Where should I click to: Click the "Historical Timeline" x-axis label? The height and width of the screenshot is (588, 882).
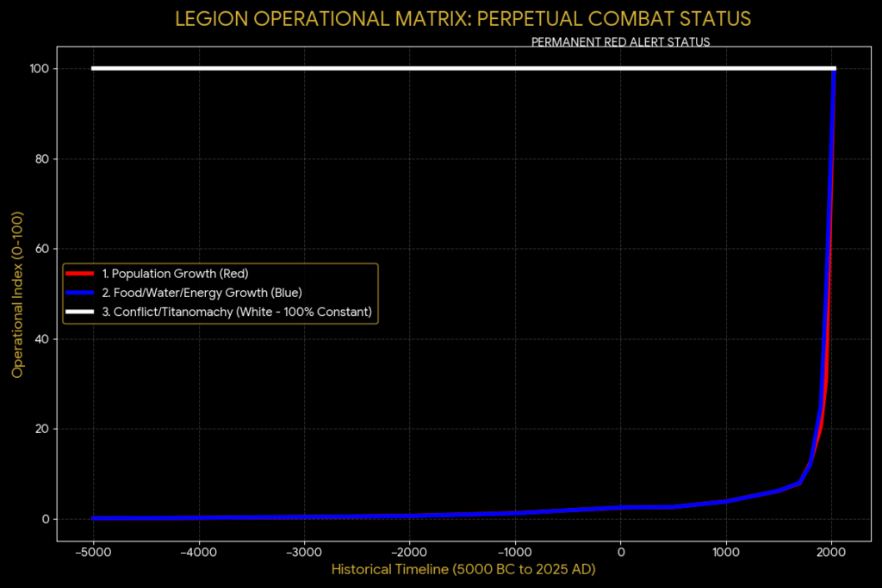click(x=464, y=569)
